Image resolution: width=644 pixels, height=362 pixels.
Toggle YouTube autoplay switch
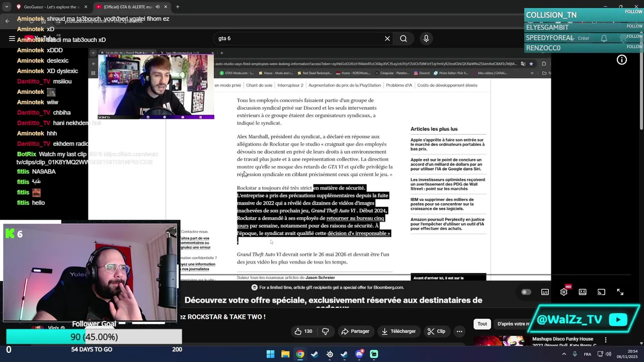[x=526, y=292]
